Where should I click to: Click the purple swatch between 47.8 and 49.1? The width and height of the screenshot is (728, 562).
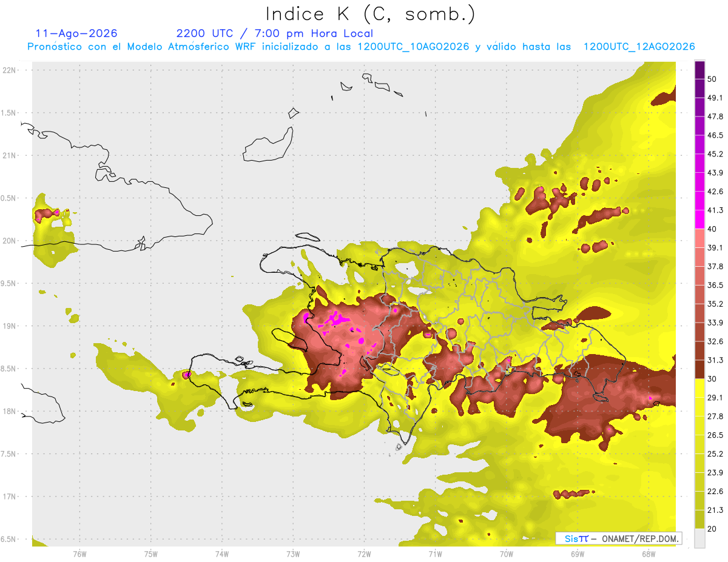coord(699,107)
